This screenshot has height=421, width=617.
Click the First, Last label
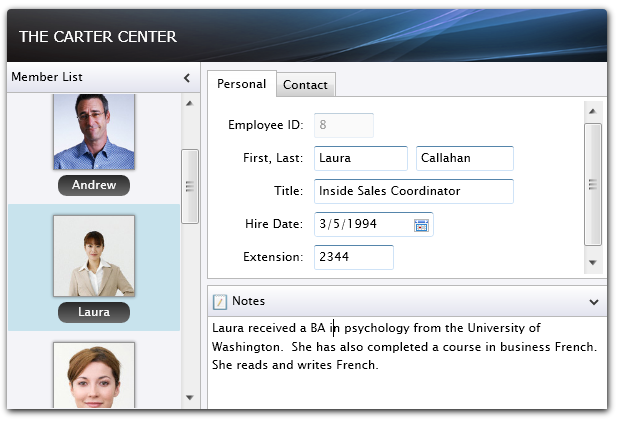click(x=273, y=158)
